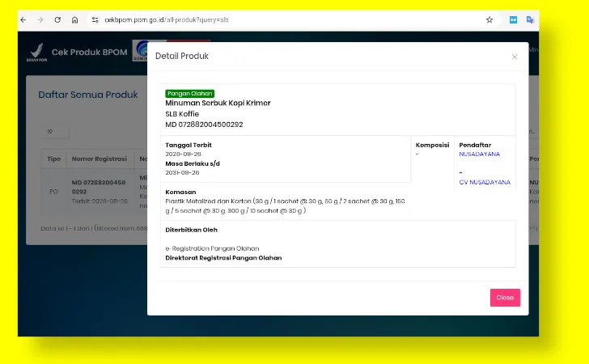Select product name Minuman Serbuk Kopi Krimer
The height and width of the screenshot is (364, 589).
tap(218, 103)
